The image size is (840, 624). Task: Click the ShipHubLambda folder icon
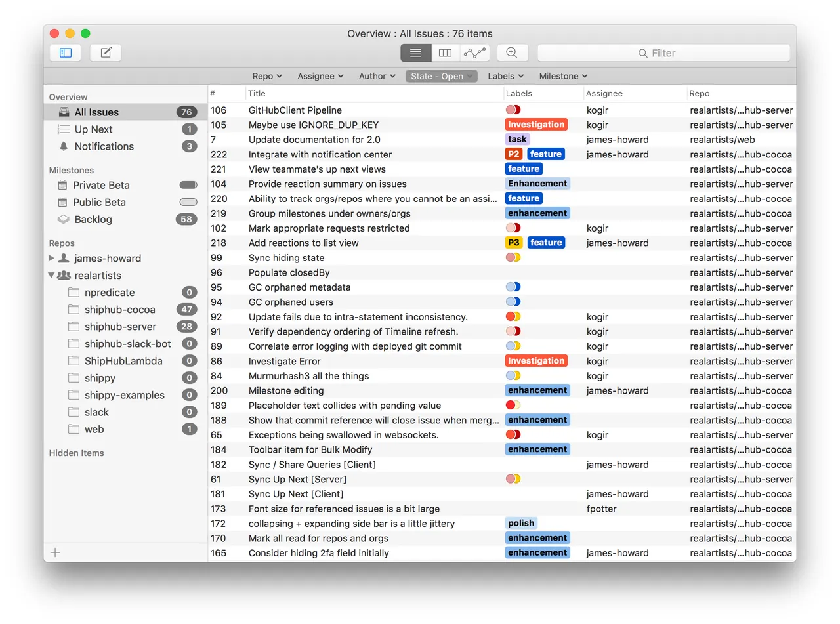73,360
